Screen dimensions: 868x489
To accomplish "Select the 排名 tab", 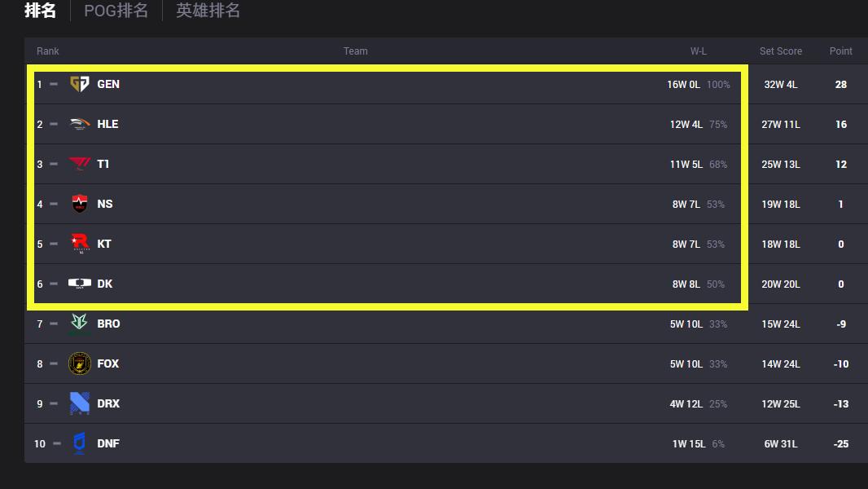I will pyautogui.click(x=41, y=11).
